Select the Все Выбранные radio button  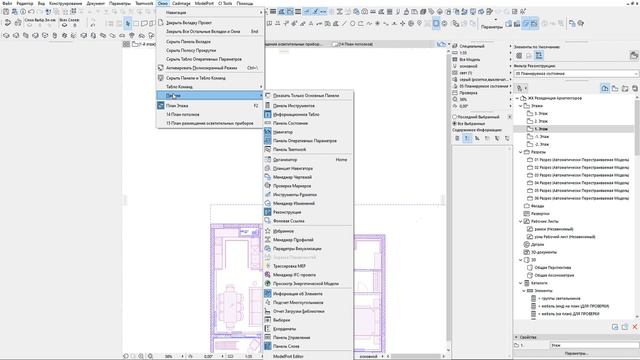pos(454,123)
